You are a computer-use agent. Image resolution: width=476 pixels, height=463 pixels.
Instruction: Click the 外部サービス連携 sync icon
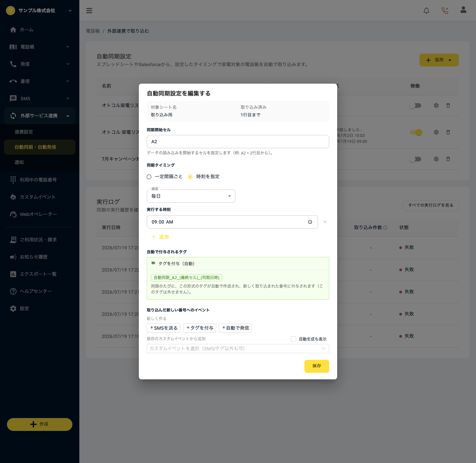click(13, 116)
